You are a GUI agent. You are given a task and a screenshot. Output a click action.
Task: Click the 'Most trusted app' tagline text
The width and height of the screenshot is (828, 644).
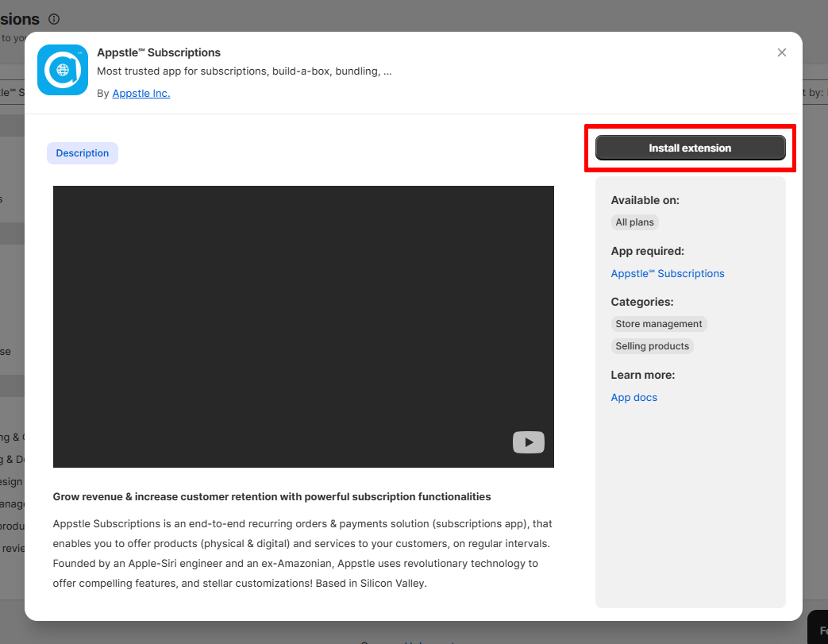[x=244, y=71]
